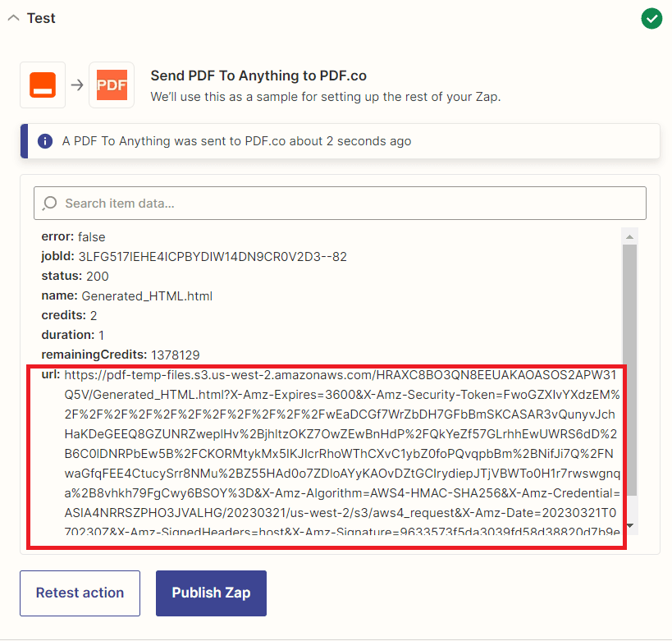Image resolution: width=672 pixels, height=641 pixels.
Task: Click the search magnifier icon
Action: [50, 203]
